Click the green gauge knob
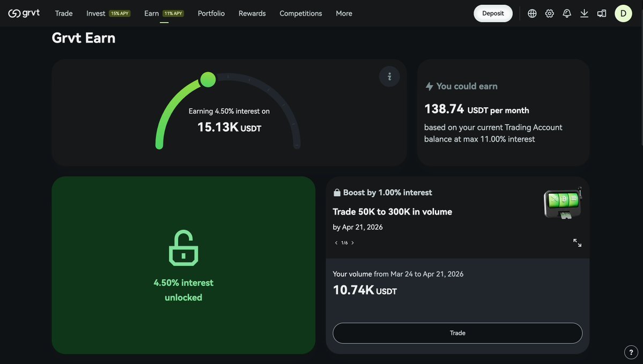Image resolution: width=643 pixels, height=364 pixels. [208, 79]
